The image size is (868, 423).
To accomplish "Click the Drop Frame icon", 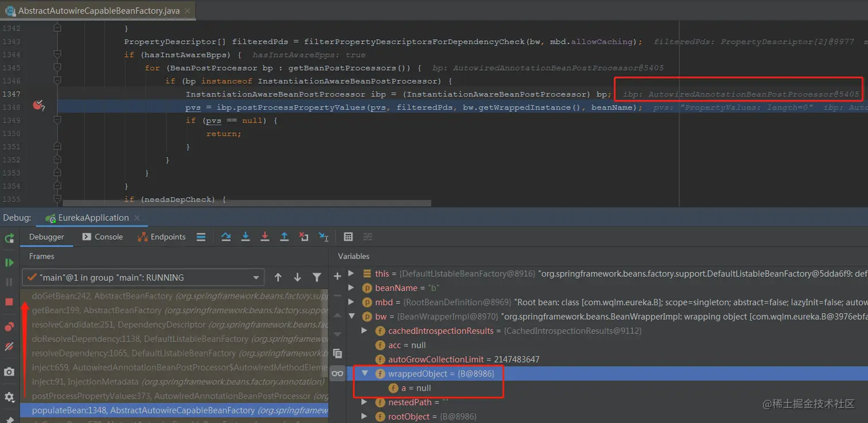I will [x=304, y=237].
